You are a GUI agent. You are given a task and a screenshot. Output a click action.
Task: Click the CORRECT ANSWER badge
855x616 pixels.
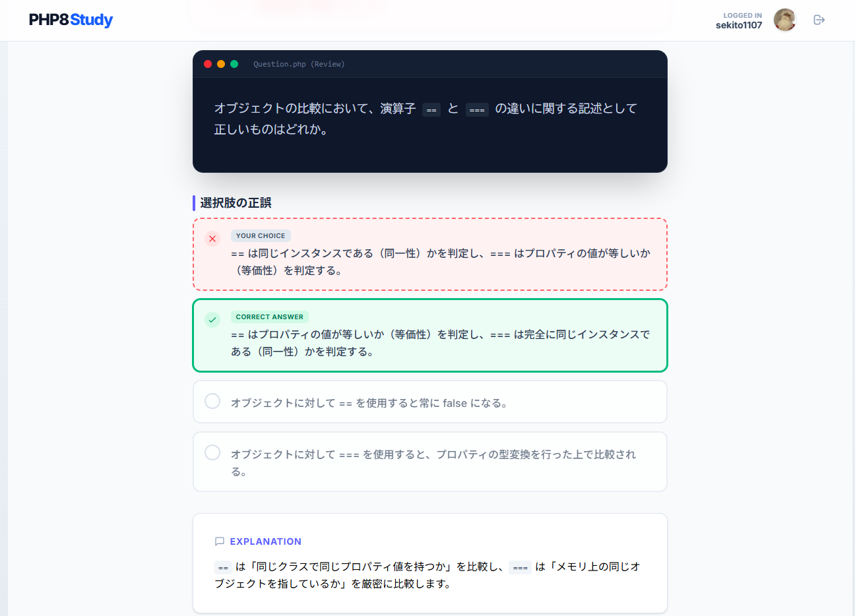click(269, 317)
